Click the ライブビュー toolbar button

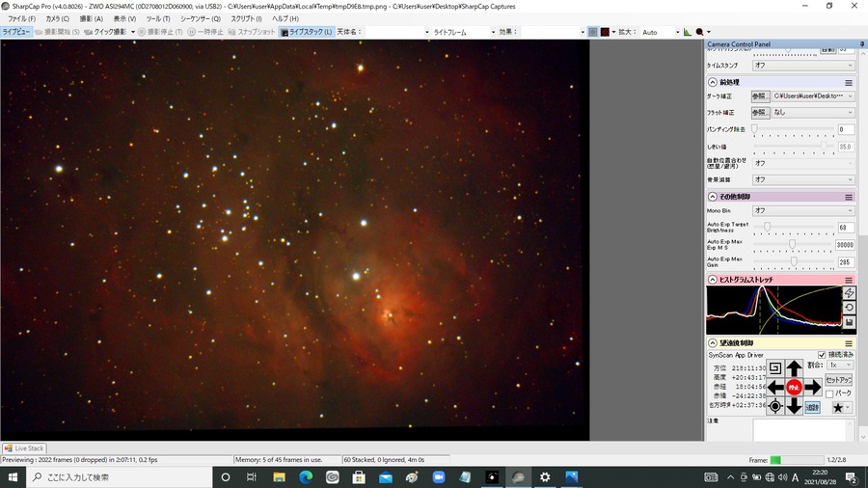coord(16,32)
